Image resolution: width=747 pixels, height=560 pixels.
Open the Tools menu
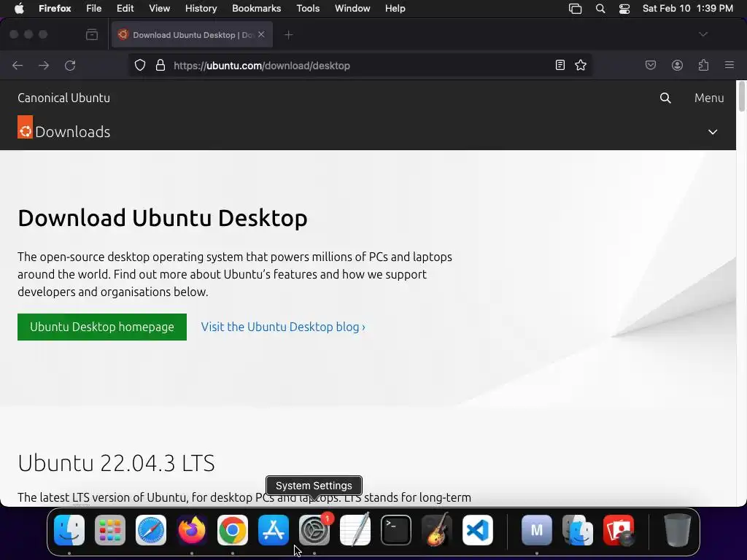308,8
